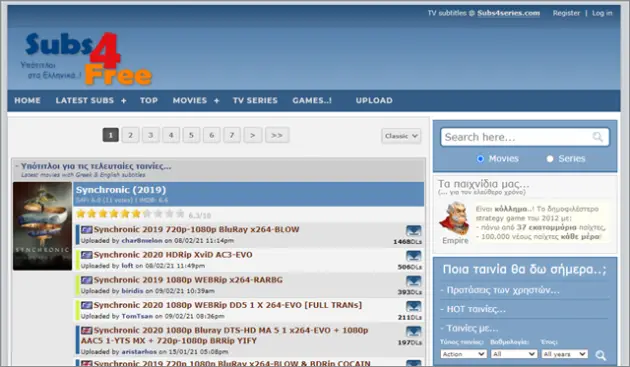The width and height of the screenshot is (630, 367).
Task: Download Synchronic 2020 Bluray DTS-HD MA subtitle
Action: point(413,332)
